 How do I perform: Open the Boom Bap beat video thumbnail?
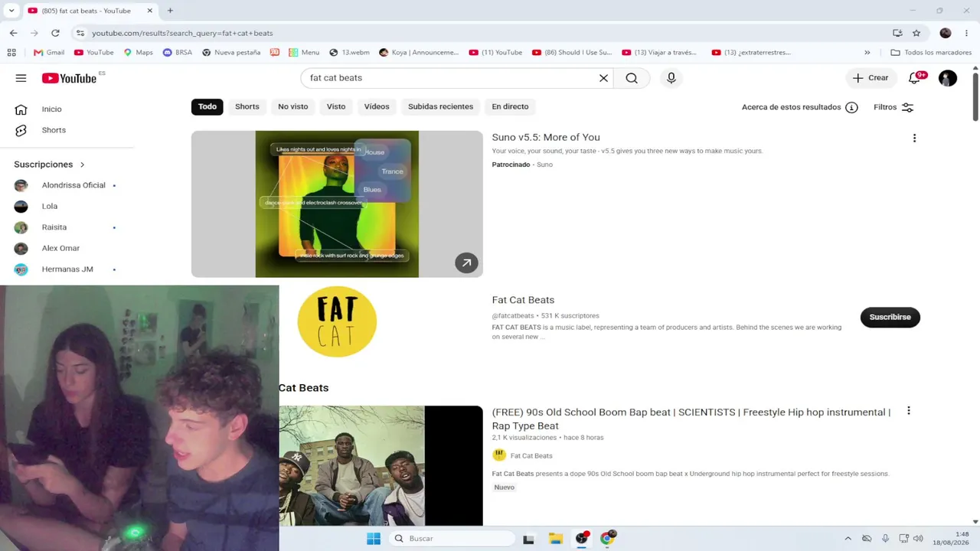381,465
